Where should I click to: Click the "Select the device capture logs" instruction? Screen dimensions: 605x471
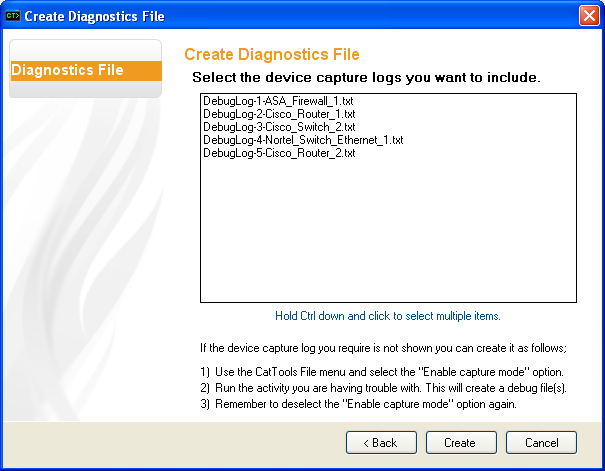coord(366,77)
